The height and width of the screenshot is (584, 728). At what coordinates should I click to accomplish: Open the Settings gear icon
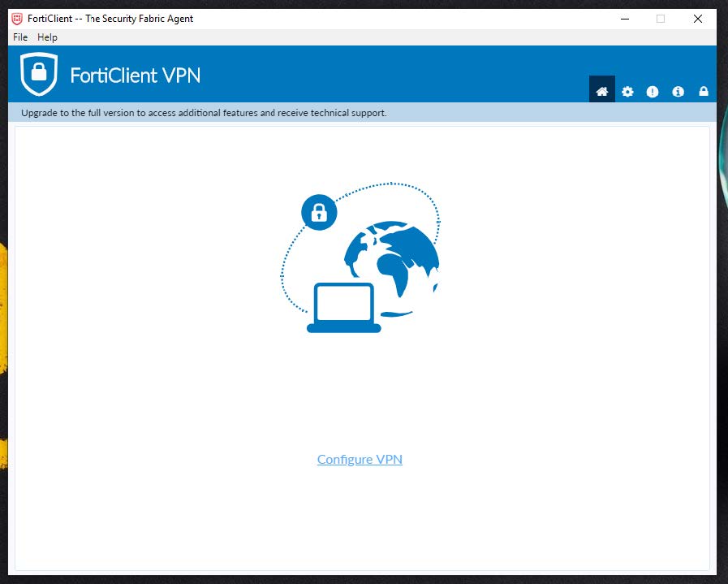point(627,92)
